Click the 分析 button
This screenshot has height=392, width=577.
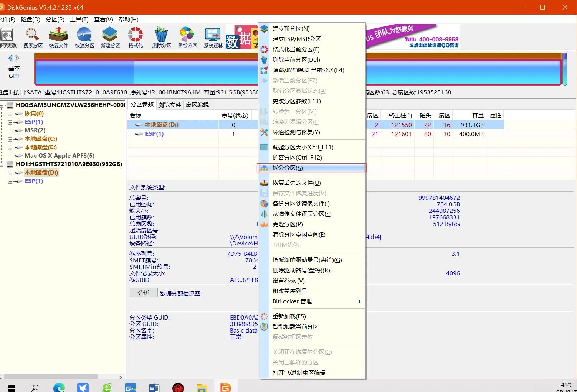click(143, 293)
